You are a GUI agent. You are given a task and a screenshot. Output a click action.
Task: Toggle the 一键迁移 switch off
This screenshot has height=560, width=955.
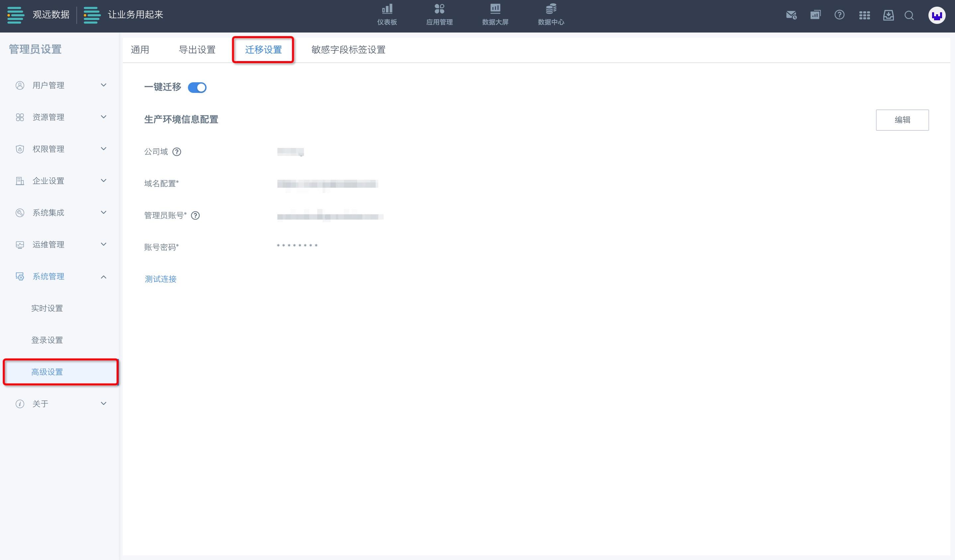[197, 88]
